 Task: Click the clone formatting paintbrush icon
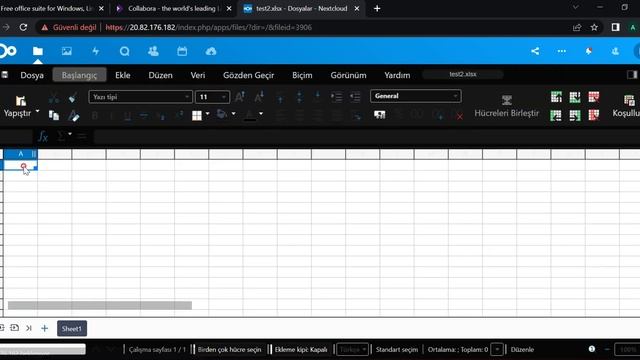point(73,98)
